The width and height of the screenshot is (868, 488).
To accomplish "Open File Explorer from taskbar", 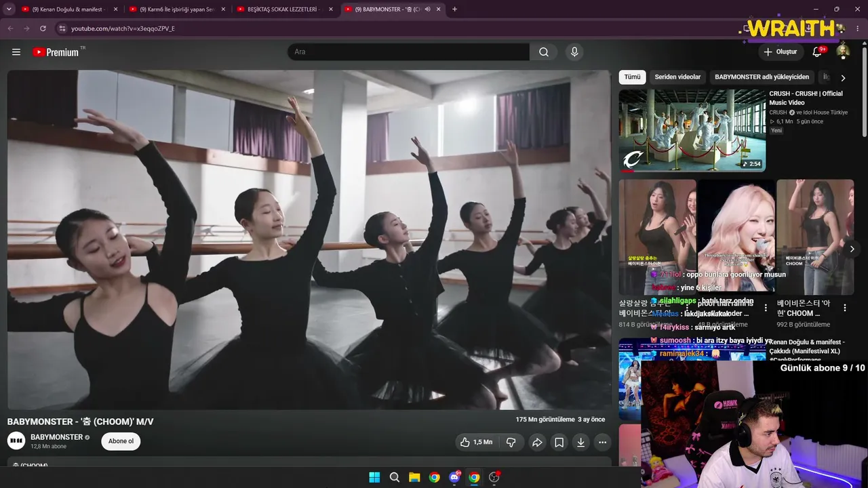I will tap(414, 477).
